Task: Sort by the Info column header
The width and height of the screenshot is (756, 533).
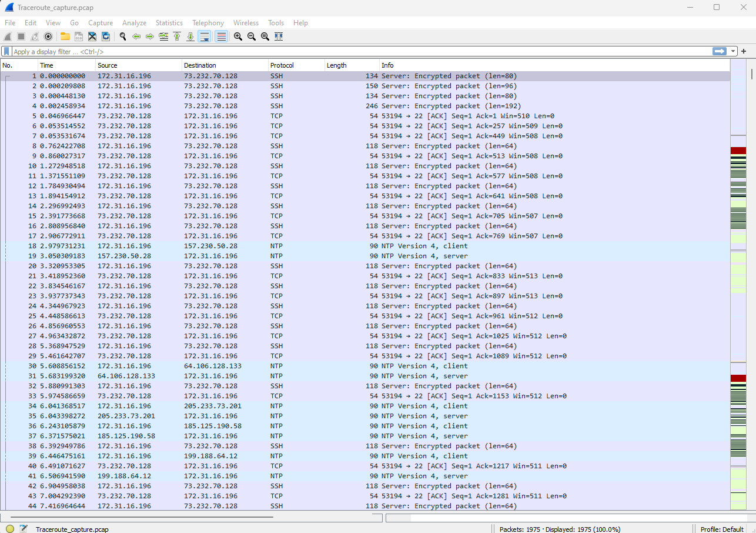Action: coord(555,65)
